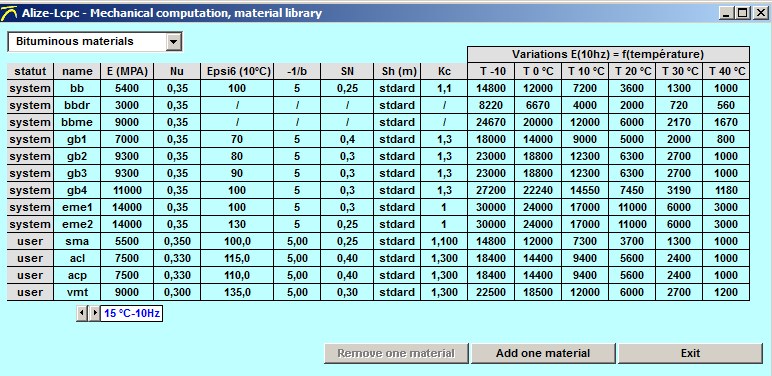The width and height of the screenshot is (772, 376).
Task: Click the 22500 T -10 cell of vmt
Action: coord(491,292)
